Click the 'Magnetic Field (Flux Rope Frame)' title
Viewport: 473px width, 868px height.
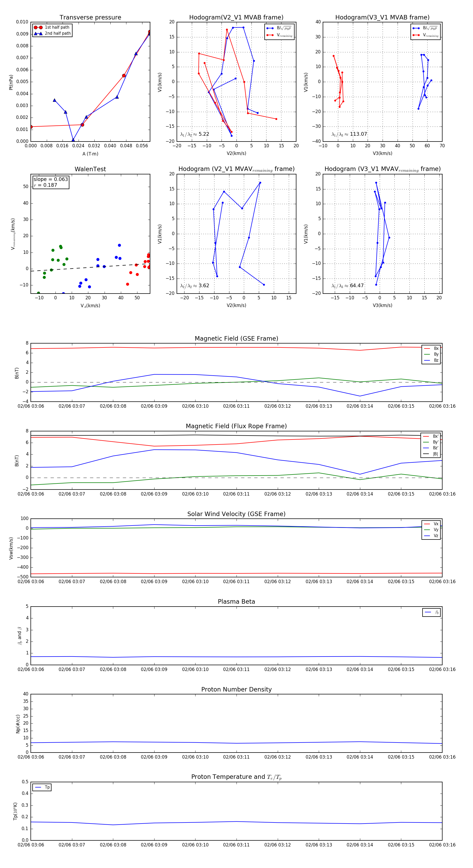tap(236, 426)
